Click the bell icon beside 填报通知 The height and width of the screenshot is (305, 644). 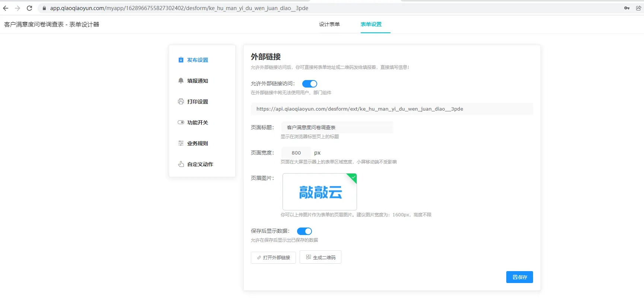point(181,81)
